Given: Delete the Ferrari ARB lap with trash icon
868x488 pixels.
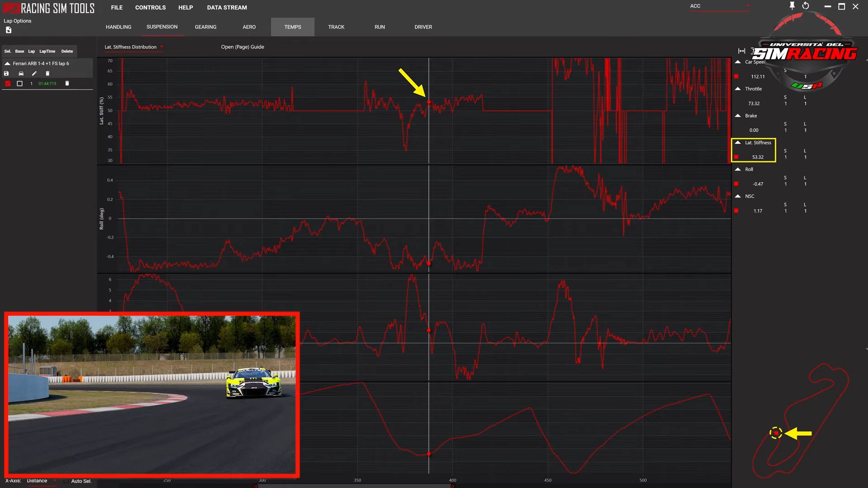Looking at the screenshot, I should point(47,73).
